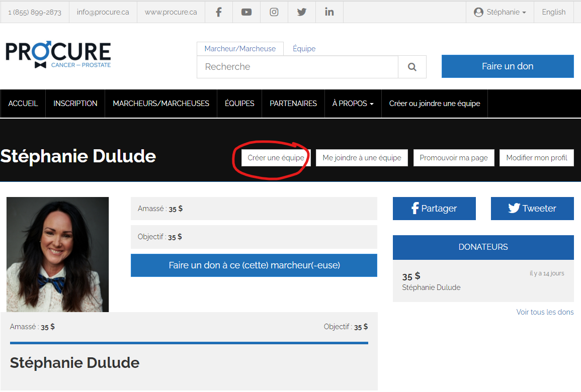The image size is (581, 392).
Task: Open the English language option
Action: point(553,12)
